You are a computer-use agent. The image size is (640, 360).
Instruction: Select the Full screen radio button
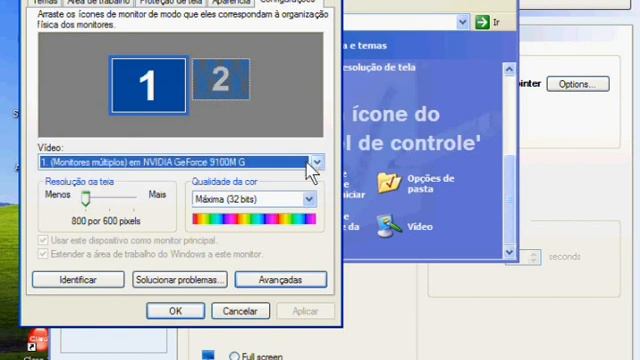coord(234,356)
